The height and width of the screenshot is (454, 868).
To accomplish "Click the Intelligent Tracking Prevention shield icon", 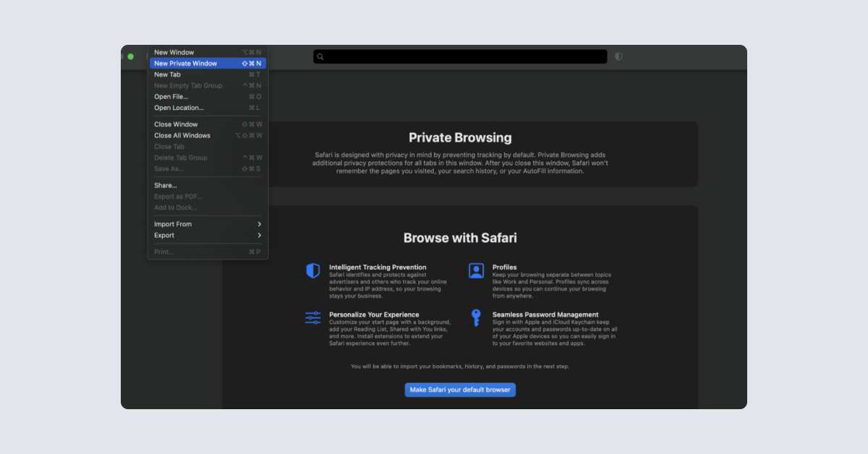I will pos(313,270).
